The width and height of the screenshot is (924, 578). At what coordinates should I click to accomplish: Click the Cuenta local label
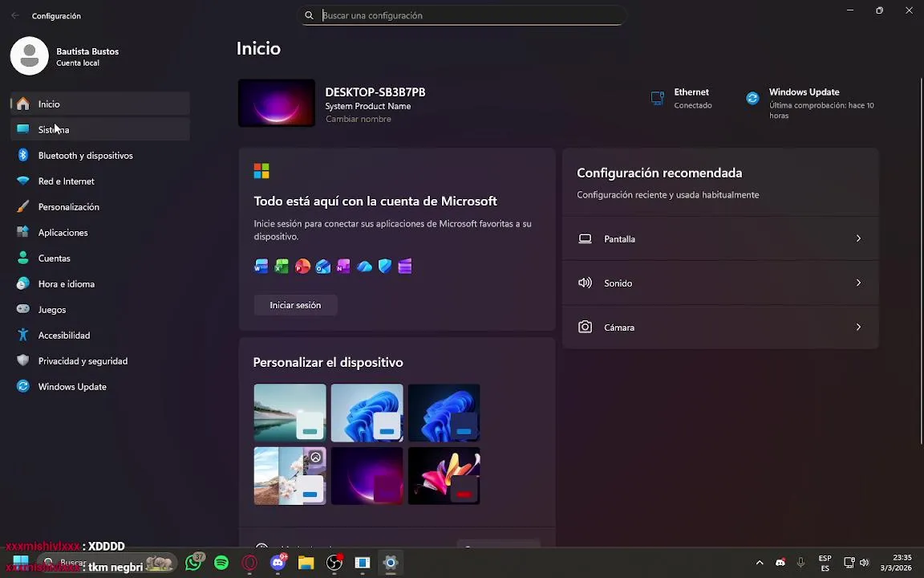tap(78, 63)
